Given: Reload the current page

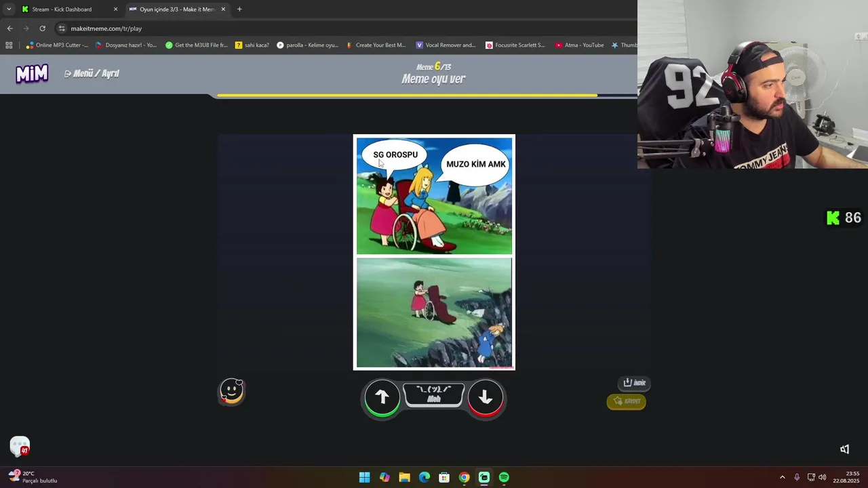Looking at the screenshot, I should pyautogui.click(x=42, y=28).
